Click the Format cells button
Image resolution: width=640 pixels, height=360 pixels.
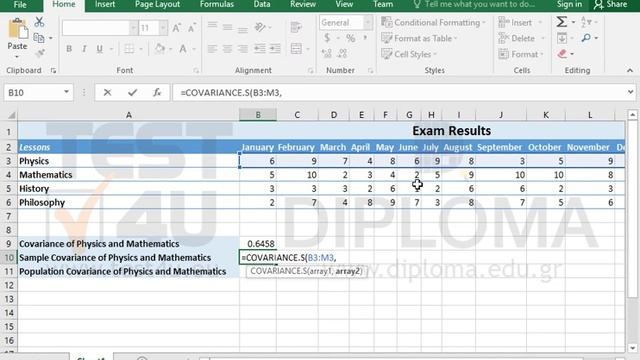520,54
